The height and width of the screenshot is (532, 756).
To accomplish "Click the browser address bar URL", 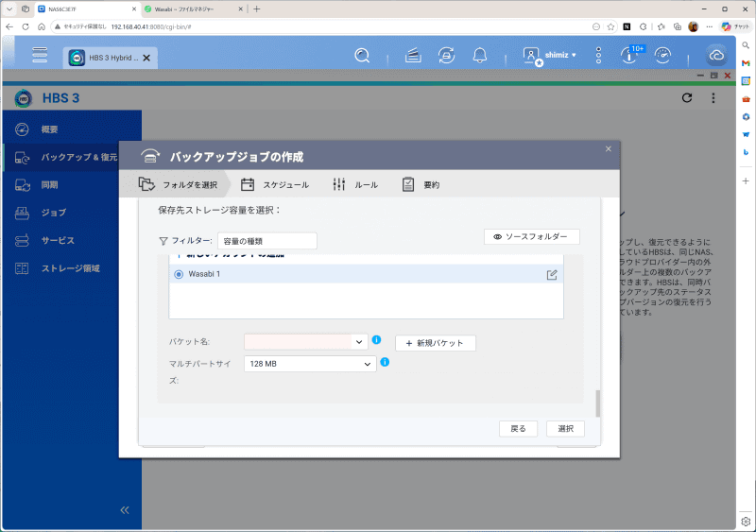I will tap(151, 27).
